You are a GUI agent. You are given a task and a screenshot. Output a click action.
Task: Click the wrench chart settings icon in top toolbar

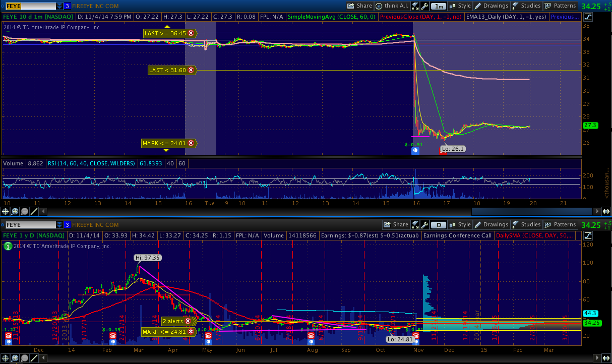(x=426, y=6)
